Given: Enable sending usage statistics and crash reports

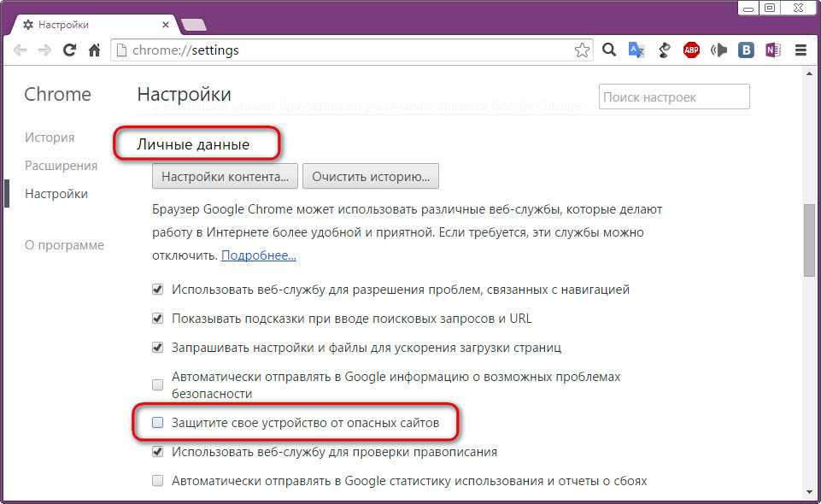Looking at the screenshot, I should click(x=157, y=480).
